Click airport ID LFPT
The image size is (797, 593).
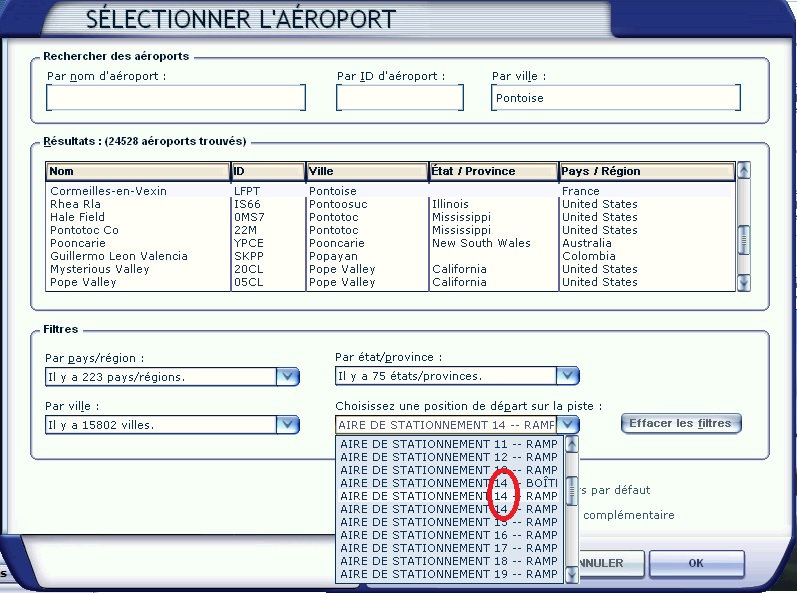[247, 191]
